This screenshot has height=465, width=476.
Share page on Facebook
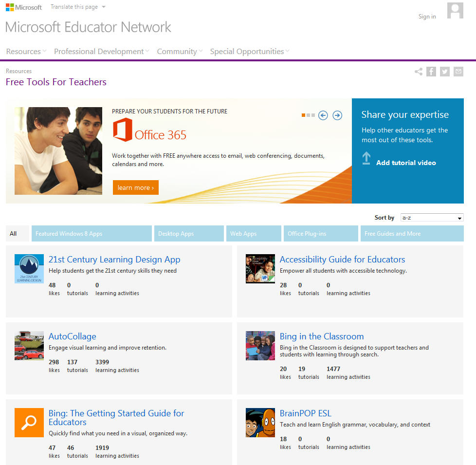pyautogui.click(x=431, y=72)
